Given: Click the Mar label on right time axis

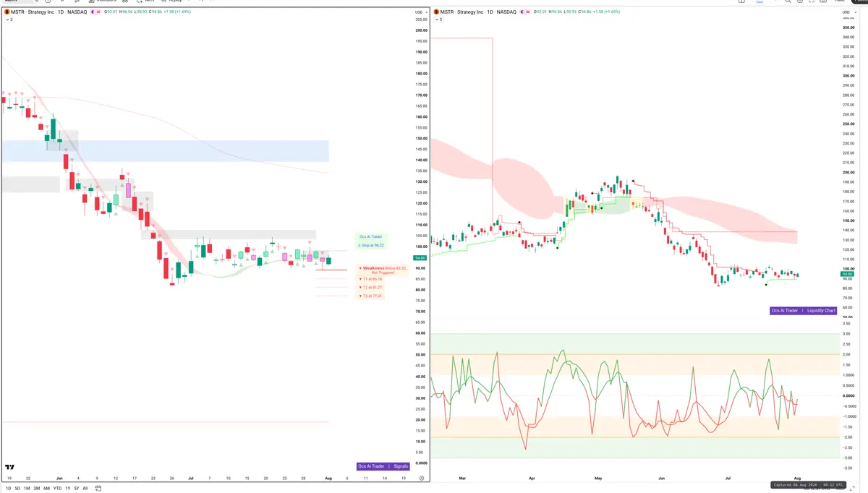Looking at the screenshot, I should [x=463, y=478].
